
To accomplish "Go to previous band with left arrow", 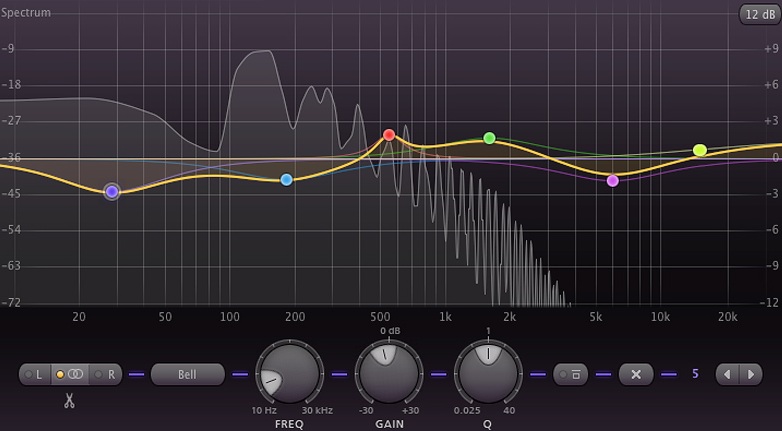I will pos(727,374).
